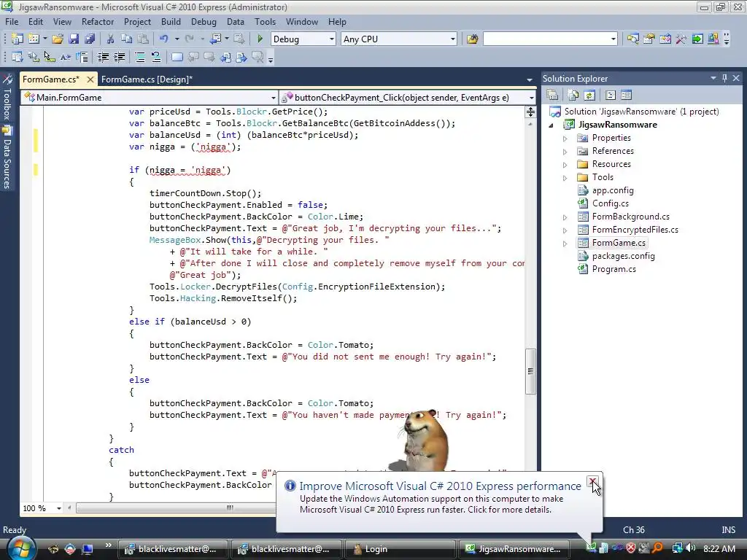Click the Windows Start button
The width and height of the screenshot is (747, 560).
[x=21, y=548]
